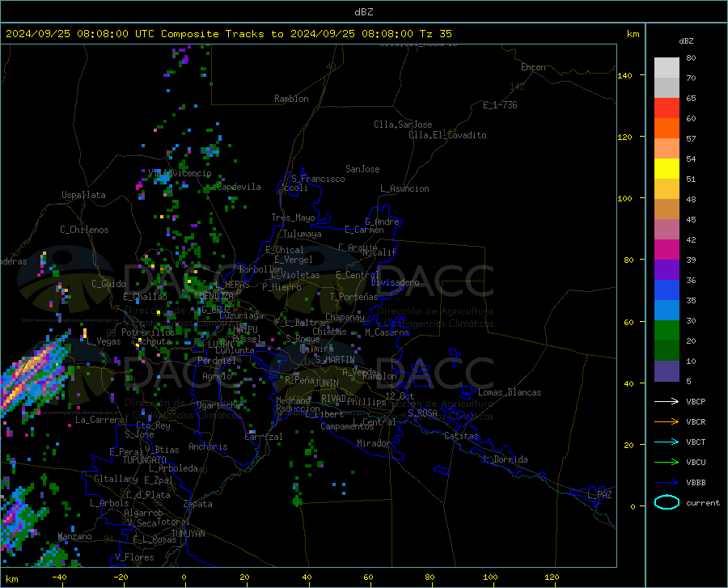Click the Manzano map label
Viewport: 728px width, 588px height.
pos(74,536)
